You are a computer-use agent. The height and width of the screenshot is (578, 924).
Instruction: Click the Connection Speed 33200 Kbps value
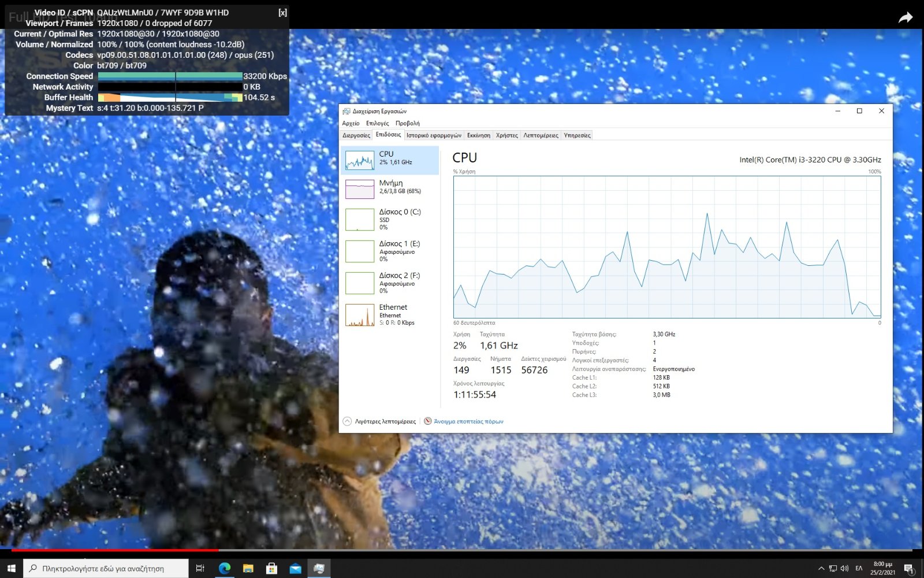(x=265, y=76)
